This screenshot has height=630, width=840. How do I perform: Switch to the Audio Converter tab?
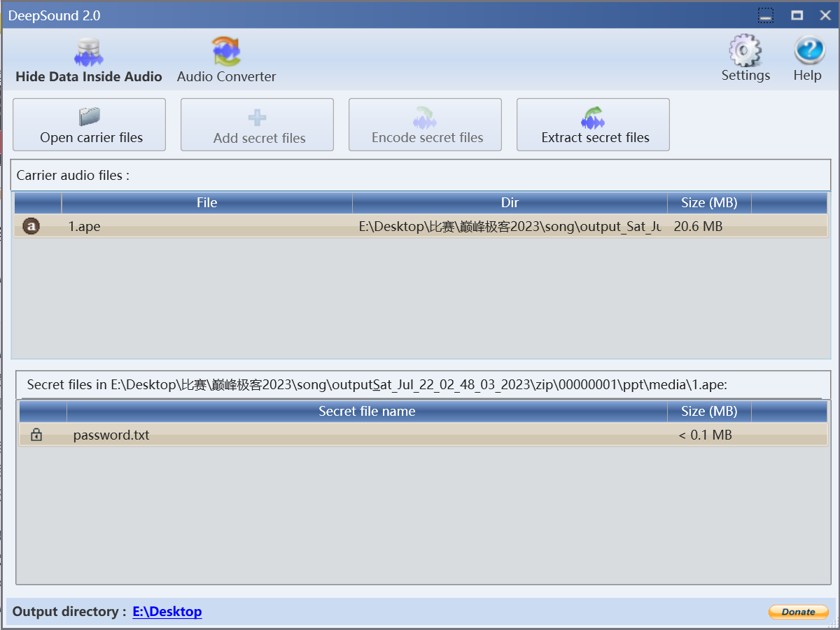tap(226, 62)
